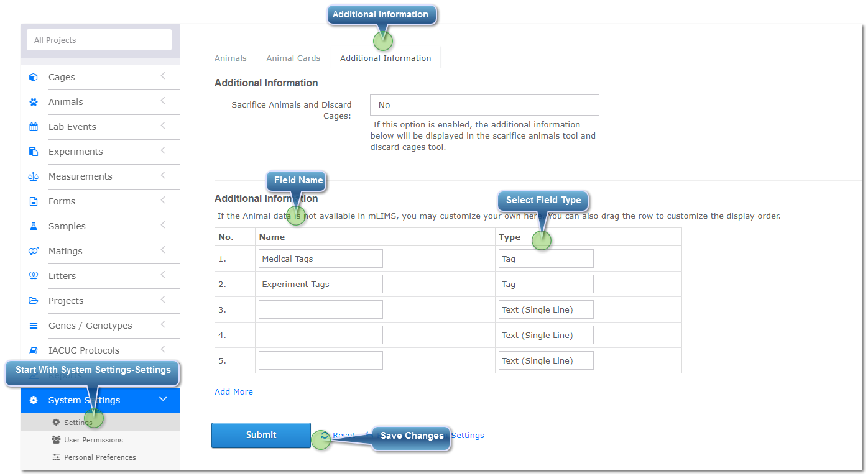Click the Projects folder icon
Viewport: 868px width, 476px height.
click(34, 301)
